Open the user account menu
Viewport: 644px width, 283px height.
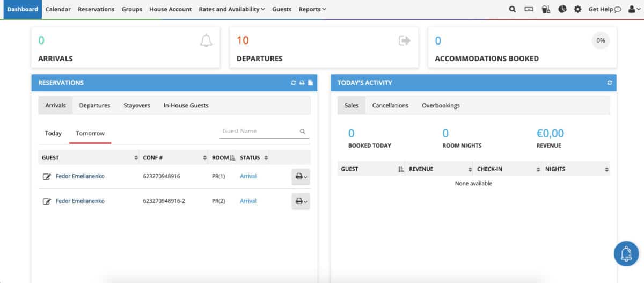point(633,9)
